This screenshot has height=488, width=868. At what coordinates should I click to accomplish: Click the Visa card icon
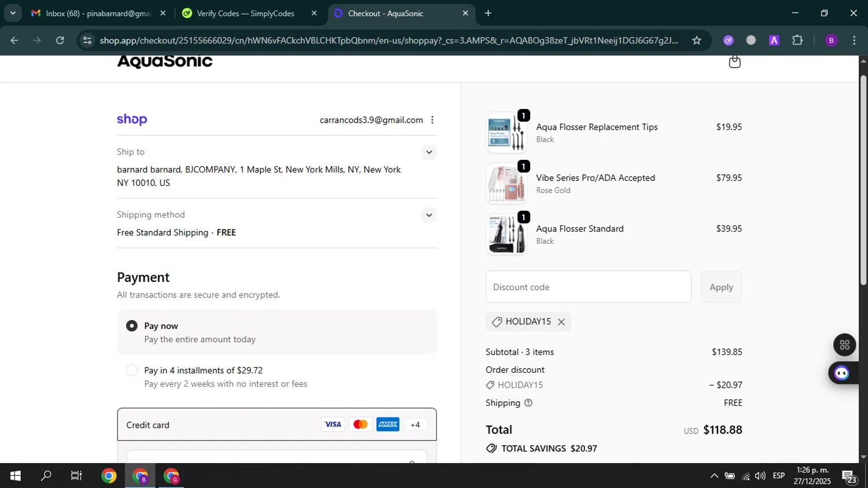pos(333,424)
